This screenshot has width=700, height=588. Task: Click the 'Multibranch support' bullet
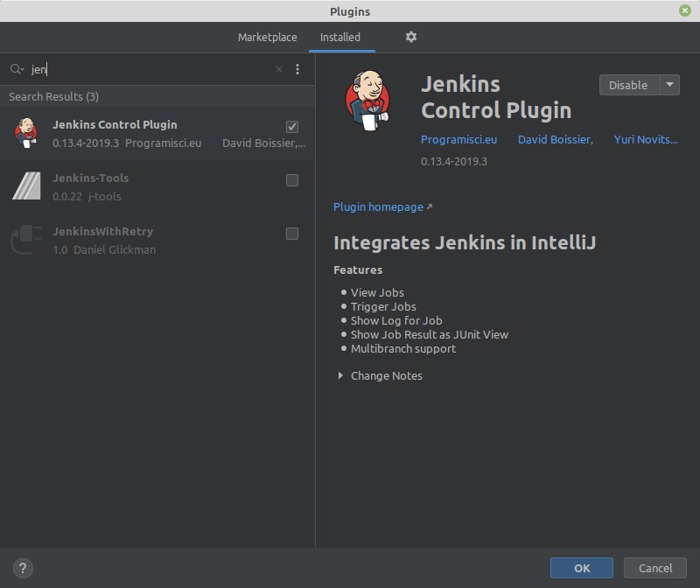point(403,349)
